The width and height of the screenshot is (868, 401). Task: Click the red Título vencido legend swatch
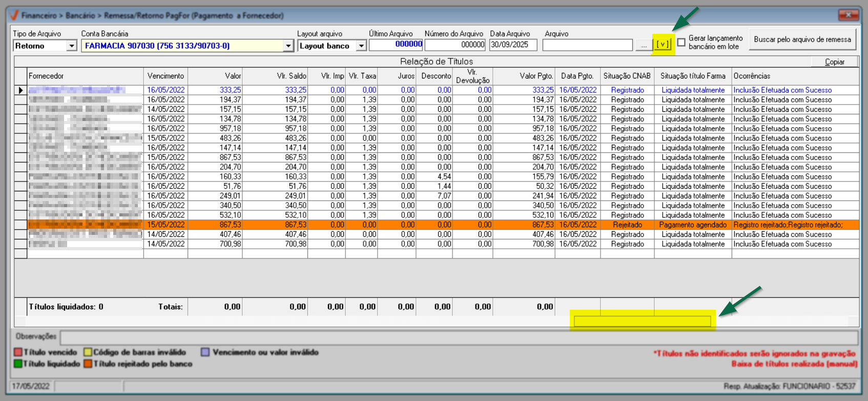(x=18, y=352)
